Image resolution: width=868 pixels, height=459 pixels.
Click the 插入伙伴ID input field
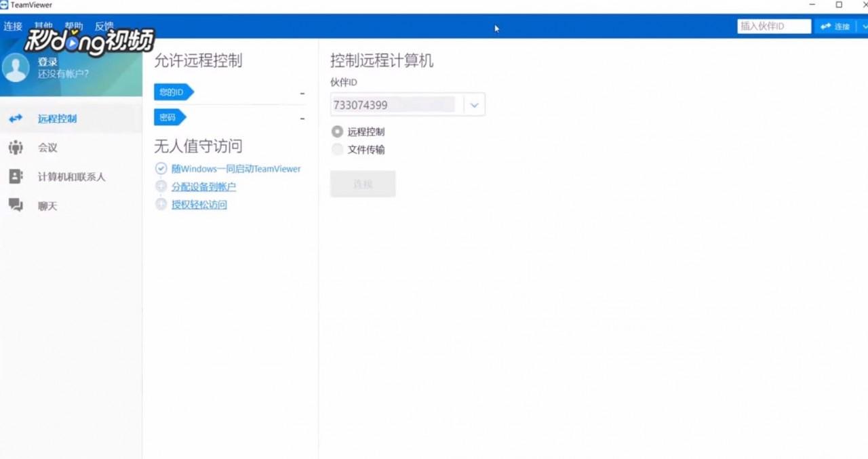pos(773,26)
